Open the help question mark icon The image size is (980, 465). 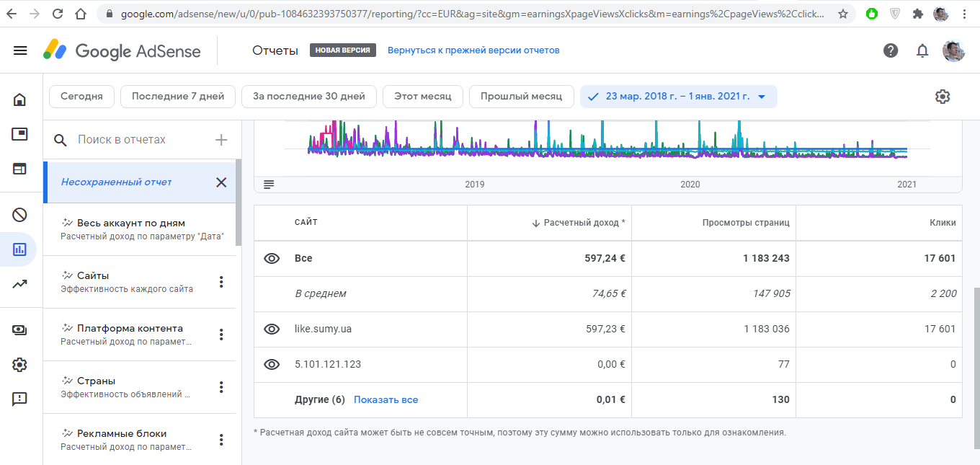point(891,50)
